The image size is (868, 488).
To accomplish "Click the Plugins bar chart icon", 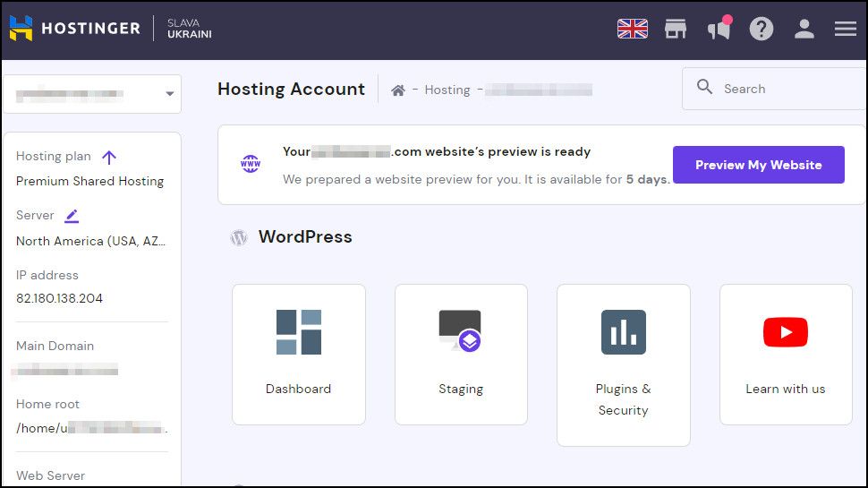I will [624, 332].
